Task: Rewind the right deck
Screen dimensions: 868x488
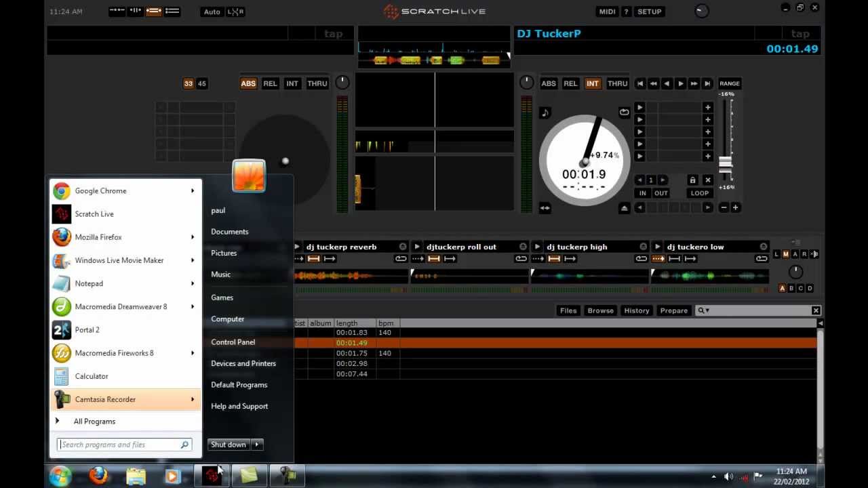Action: pos(653,84)
